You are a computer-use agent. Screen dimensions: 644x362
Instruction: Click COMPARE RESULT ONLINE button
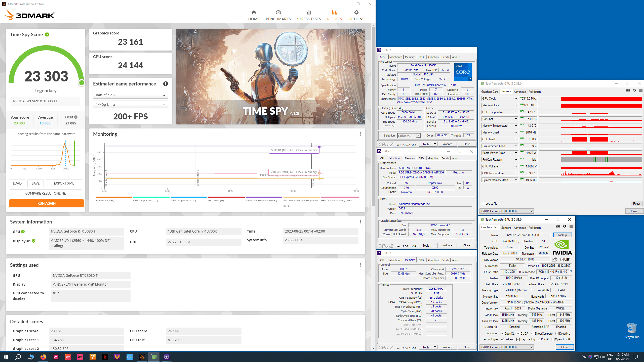(x=46, y=193)
